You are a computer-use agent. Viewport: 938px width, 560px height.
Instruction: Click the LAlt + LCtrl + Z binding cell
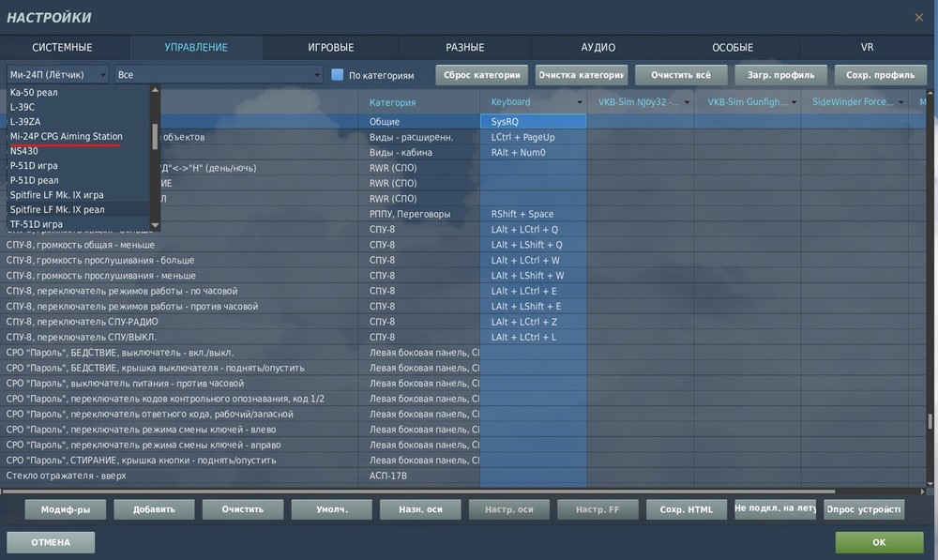[x=533, y=322]
